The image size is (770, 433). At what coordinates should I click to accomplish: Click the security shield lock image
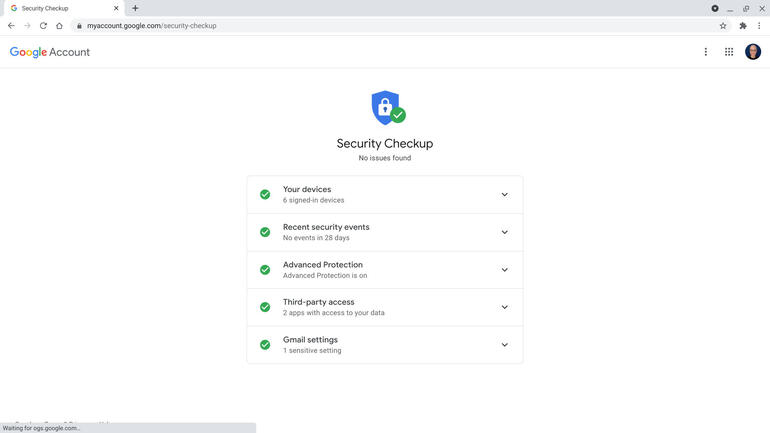[x=386, y=108]
